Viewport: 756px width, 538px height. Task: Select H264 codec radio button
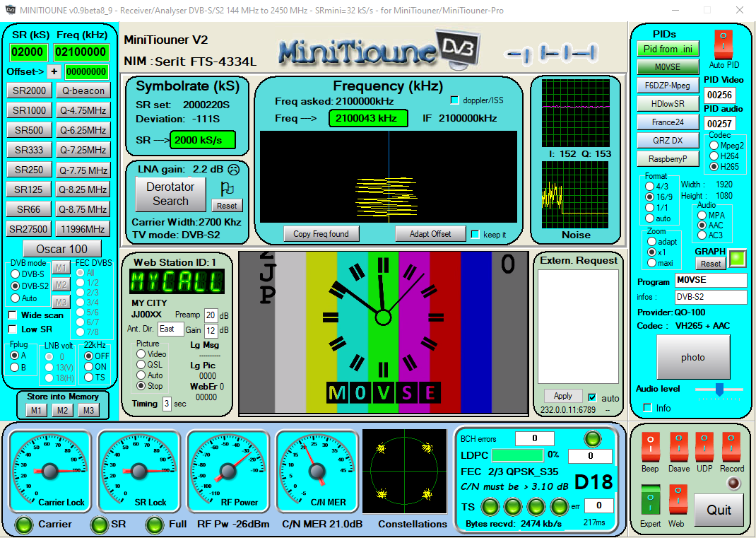click(714, 156)
